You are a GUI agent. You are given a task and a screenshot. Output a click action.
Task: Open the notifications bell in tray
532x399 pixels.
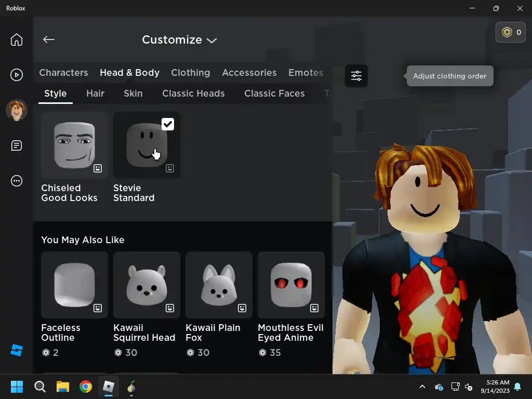[518, 387]
